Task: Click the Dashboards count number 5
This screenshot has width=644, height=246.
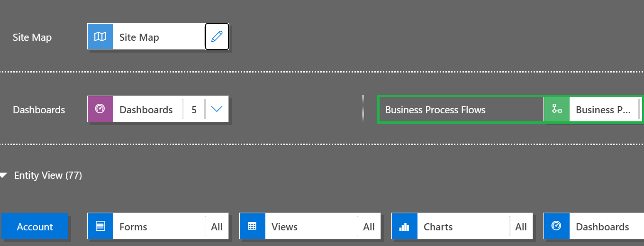Action: [194, 109]
